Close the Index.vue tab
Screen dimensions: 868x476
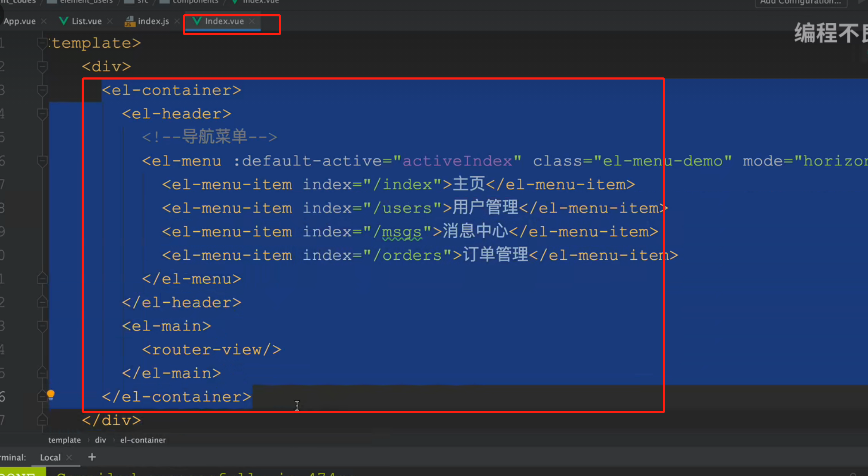point(252,21)
